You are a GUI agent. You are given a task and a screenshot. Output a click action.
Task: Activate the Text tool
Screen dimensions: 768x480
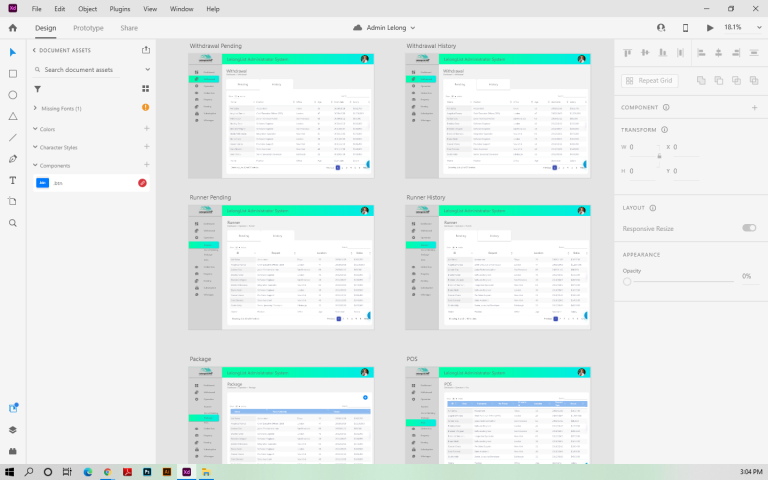[x=13, y=180]
